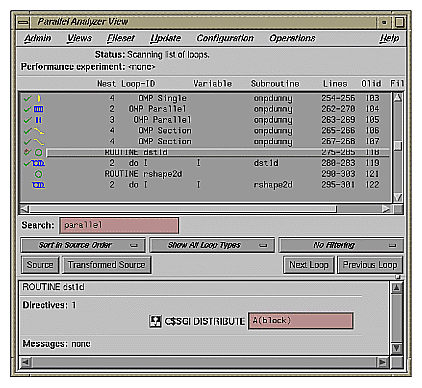This screenshot has width=422, height=388.
Task: Click the window menu button in title bar
Action: tap(23, 22)
